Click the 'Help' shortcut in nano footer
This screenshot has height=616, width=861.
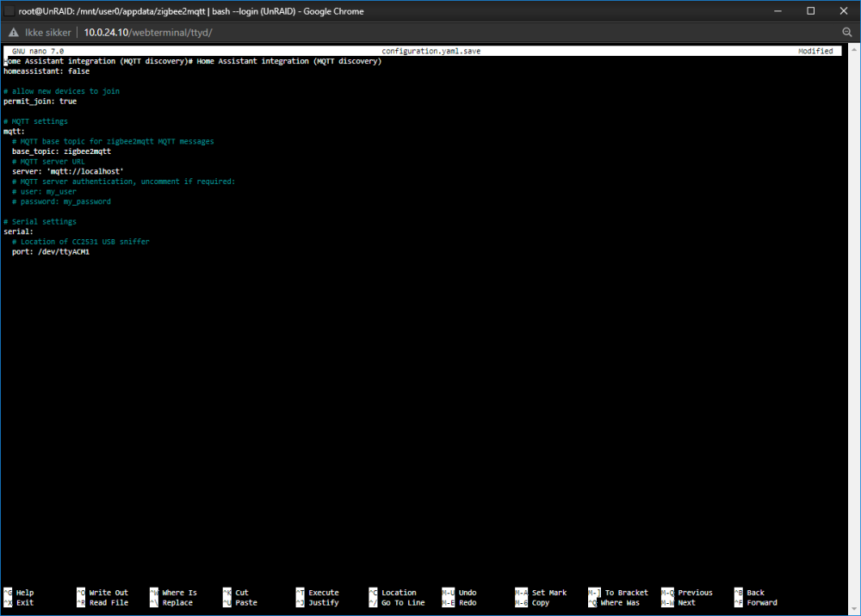click(x=25, y=593)
